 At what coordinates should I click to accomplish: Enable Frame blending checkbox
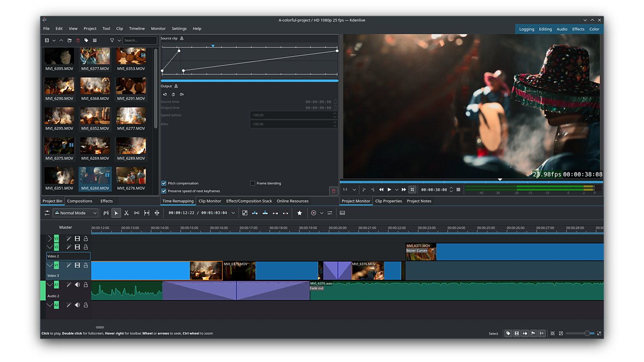point(253,183)
